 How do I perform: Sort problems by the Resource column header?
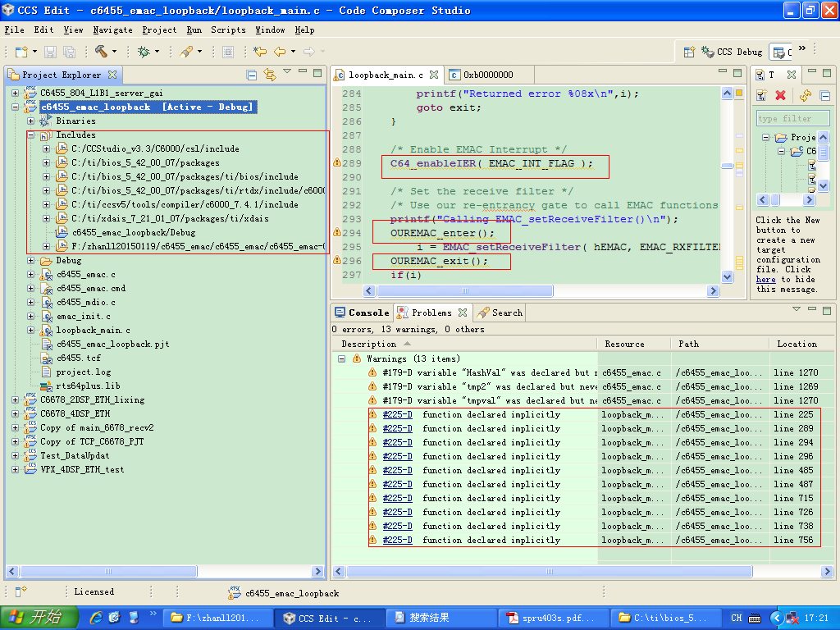coord(634,344)
